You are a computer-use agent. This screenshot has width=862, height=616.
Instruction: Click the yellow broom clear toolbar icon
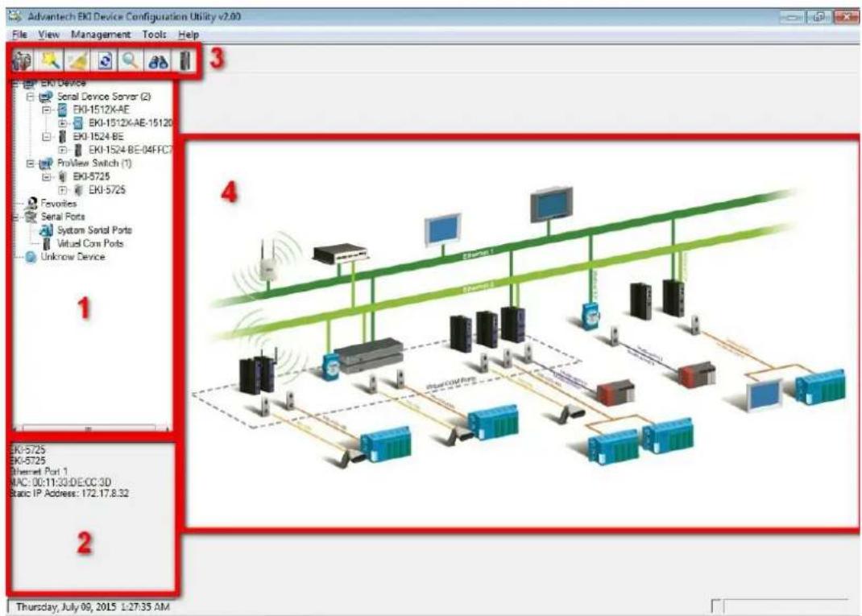coord(79,60)
